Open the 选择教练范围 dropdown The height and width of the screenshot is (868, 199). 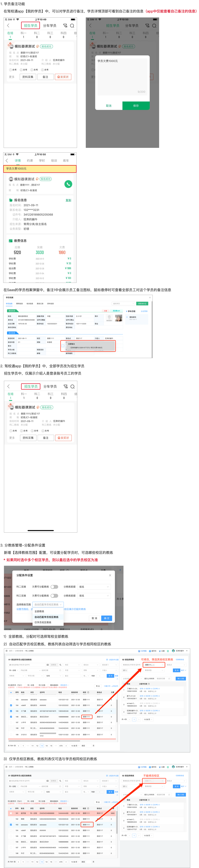pos(48,604)
